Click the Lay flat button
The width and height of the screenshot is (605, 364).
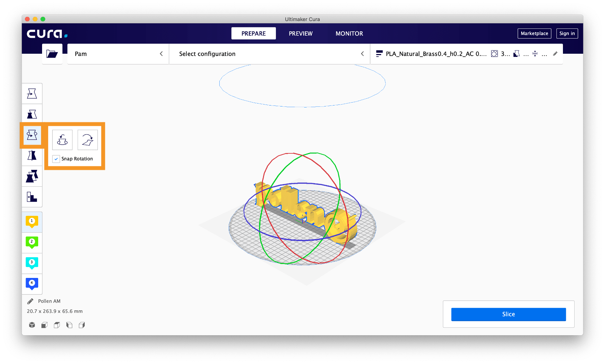click(x=88, y=140)
